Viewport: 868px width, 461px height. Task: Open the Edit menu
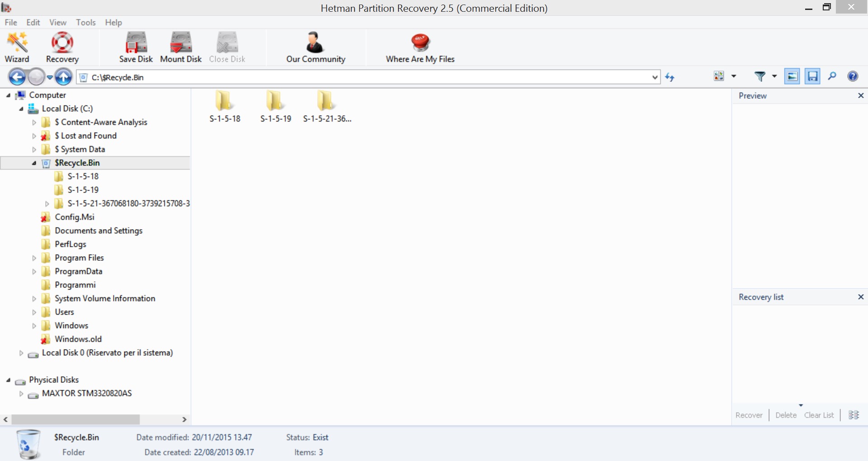coord(33,22)
